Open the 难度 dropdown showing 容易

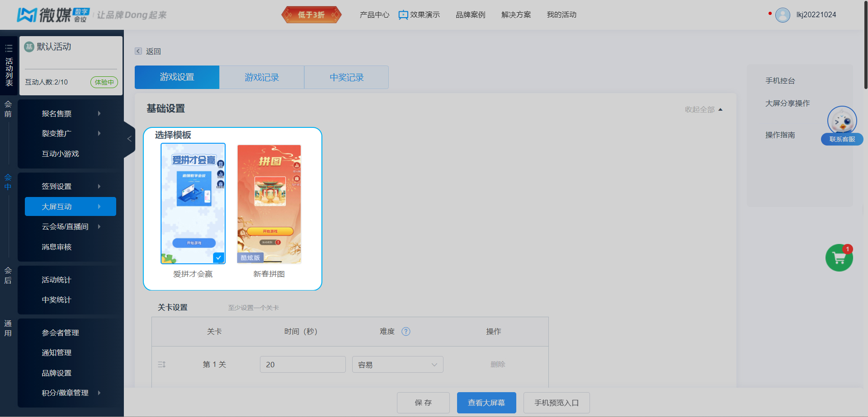pos(397,365)
